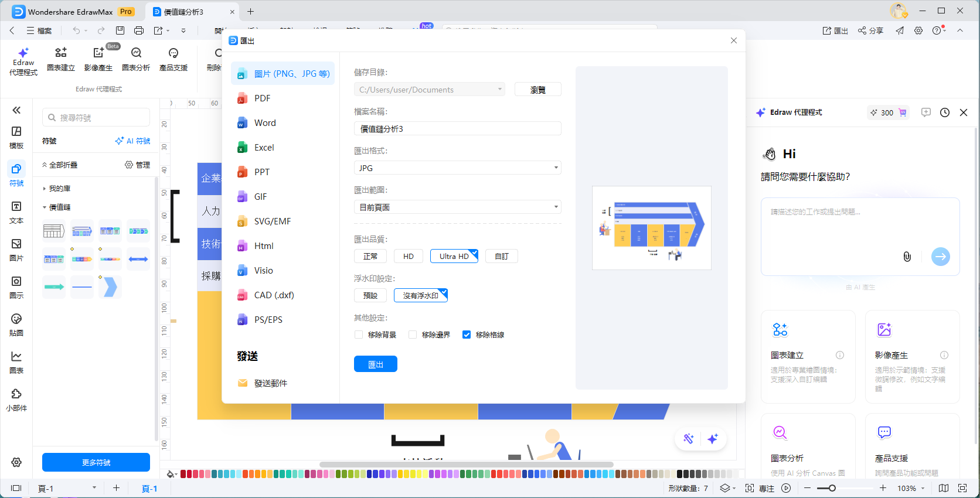Click the blue 匯出 button in dialog
Viewport: 980px width, 498px height.
click(376, 364)
